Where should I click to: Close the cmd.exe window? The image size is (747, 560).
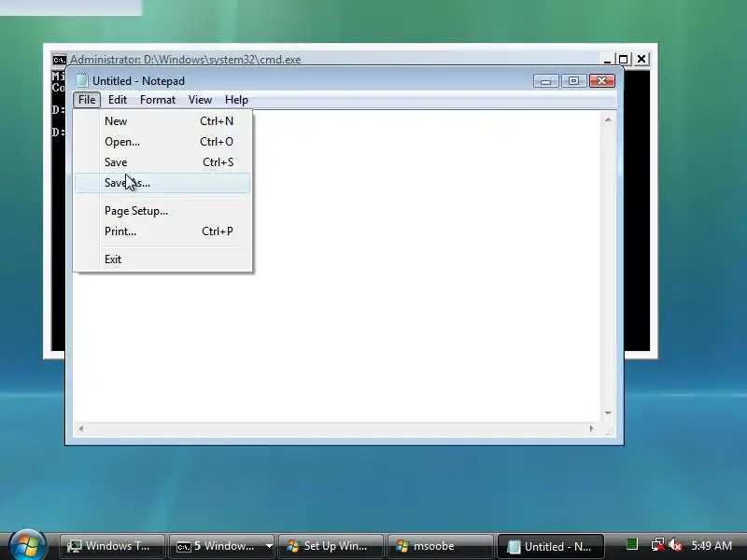[641, 59]
